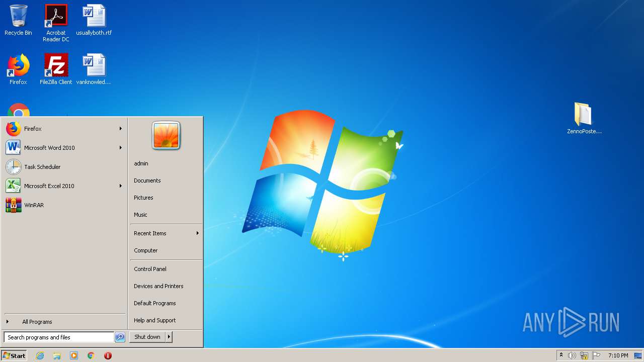
Task: Open shutdown options arrow menu
Action: [169, 337]
